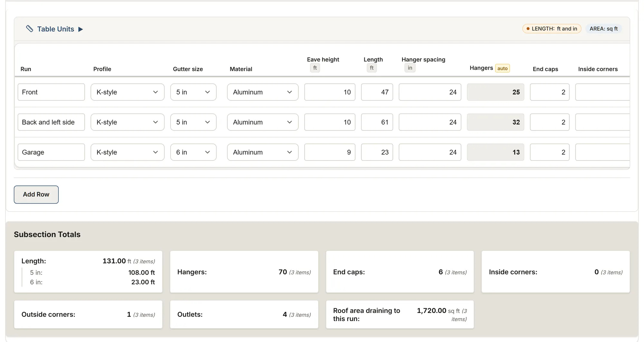Click the auto Hangers value 25
This screenshot has height=342, width=644.
click(x=496, y=92)
